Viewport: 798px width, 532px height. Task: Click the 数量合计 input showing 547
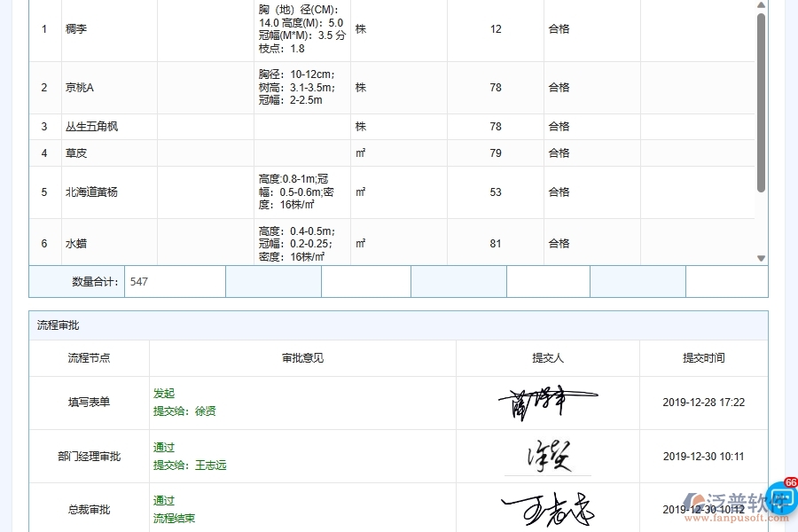pyautogui.click(x=174, y=281)
